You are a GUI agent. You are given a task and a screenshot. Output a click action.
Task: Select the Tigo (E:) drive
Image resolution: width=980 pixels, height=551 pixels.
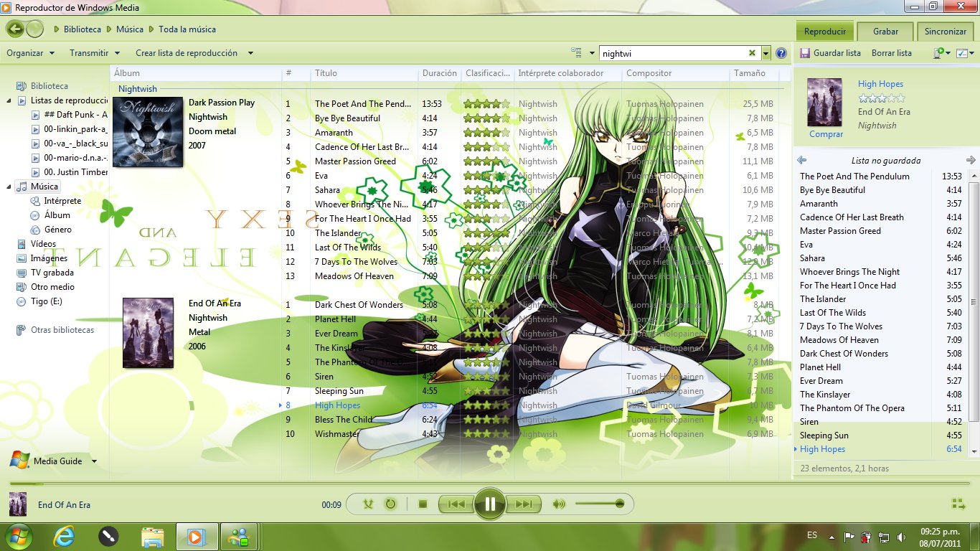tap(46, 301)
